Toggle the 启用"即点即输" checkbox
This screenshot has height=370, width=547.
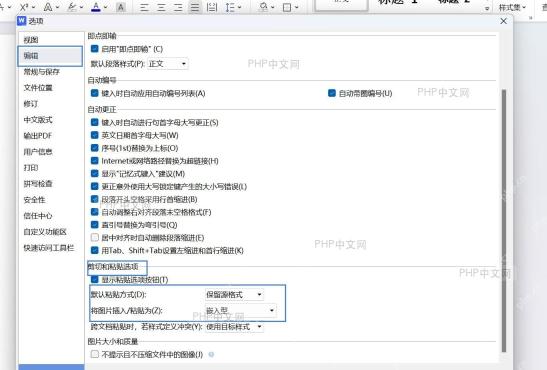[95, 48]
